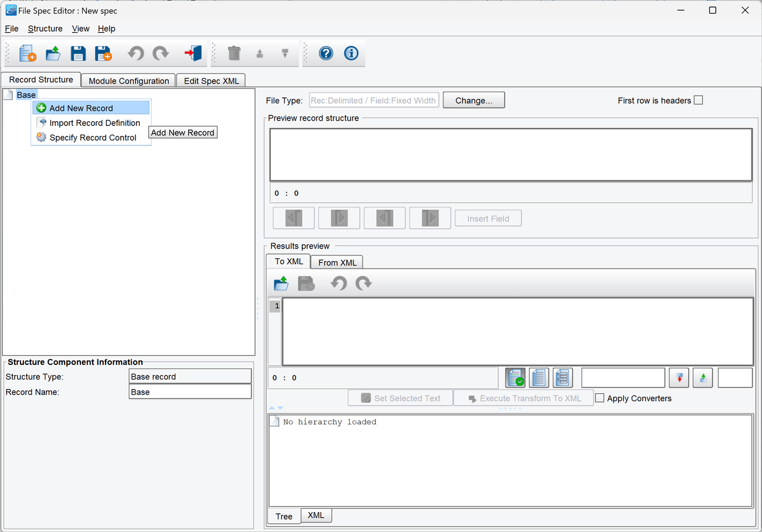The height and width of the screenshot is (532, 762).
Task: Click the Base record page icon in tree
Action: [8, 94]
